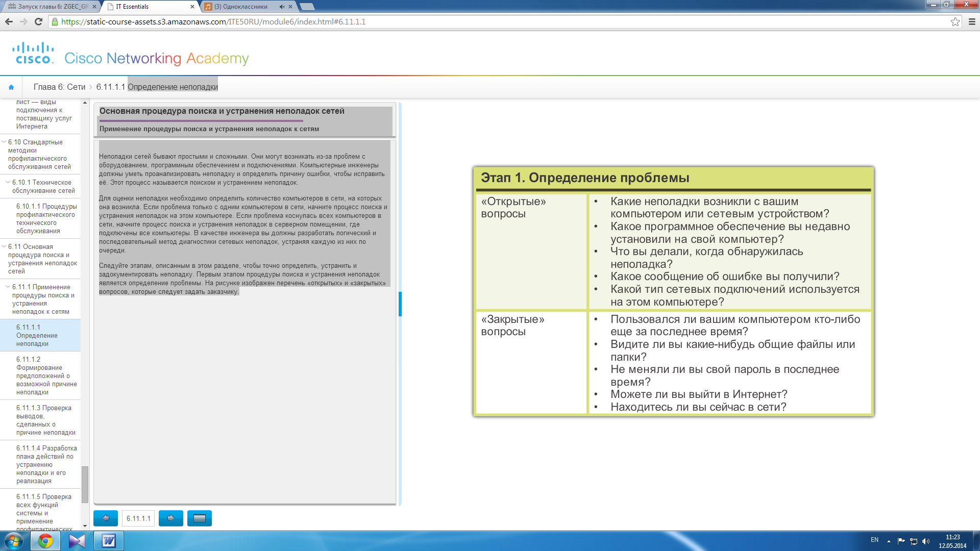The height and width of the screenshot is (551, 980).
Task: Open Windows Start menu
Action: (13, 541)
